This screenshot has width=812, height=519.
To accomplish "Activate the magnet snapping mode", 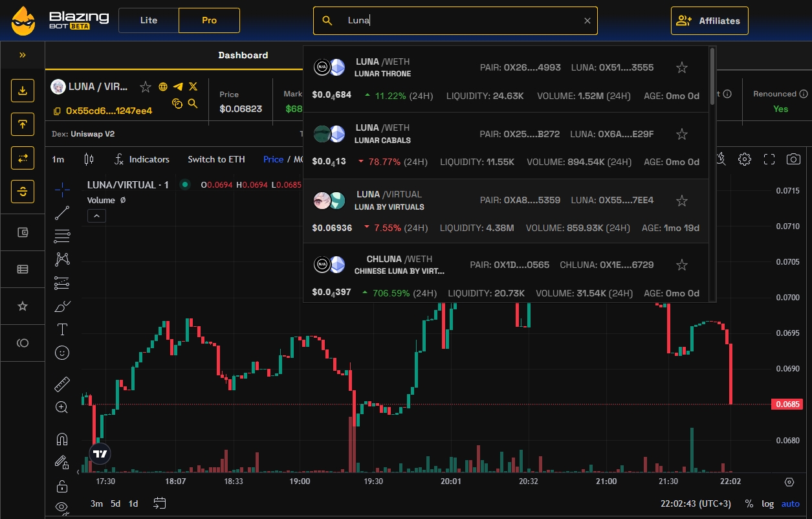I will coord(62,439).
